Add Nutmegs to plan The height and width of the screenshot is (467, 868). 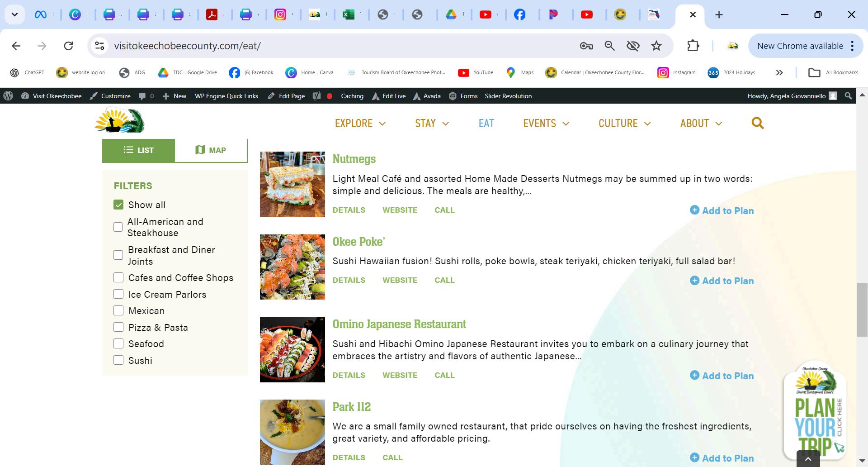(x=722, y=210)
